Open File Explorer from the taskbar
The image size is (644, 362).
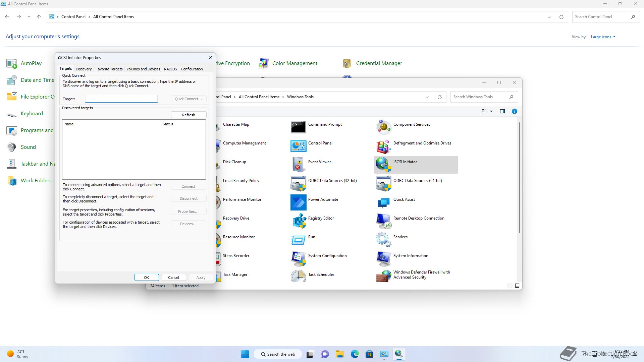340,354
